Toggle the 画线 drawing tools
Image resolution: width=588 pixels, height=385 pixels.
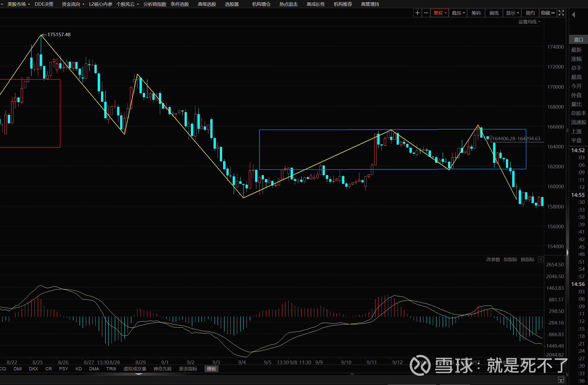point(494,13)
